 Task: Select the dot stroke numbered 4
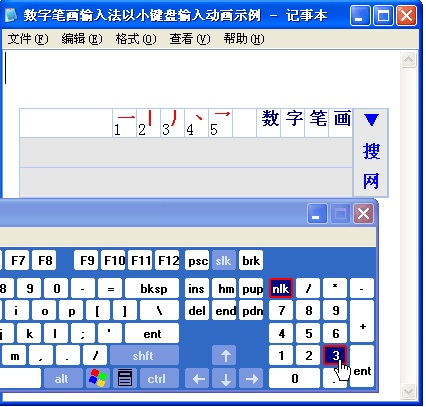(x=197, y=123)
